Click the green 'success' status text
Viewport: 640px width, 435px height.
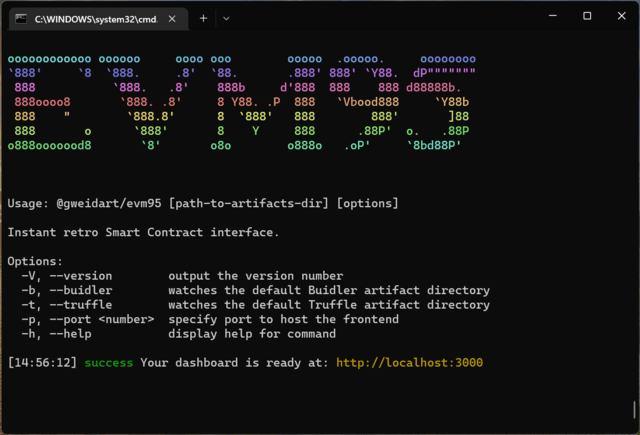point(108,362)
